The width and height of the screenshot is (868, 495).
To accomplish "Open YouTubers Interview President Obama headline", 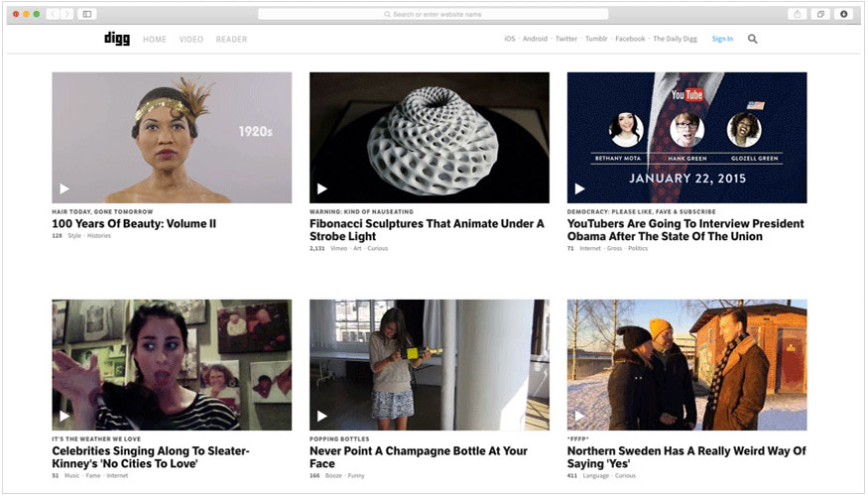I will (x=685, y=230).
